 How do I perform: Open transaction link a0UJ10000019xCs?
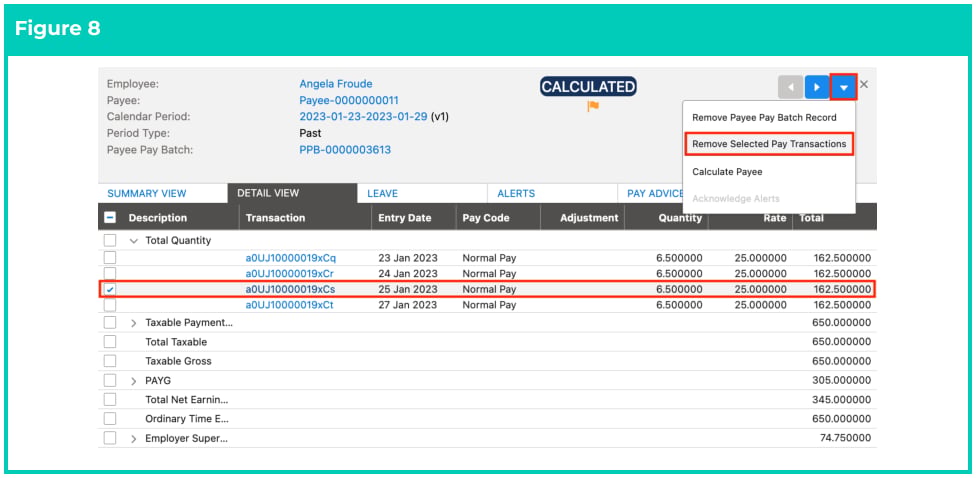(x=291, y=289)
